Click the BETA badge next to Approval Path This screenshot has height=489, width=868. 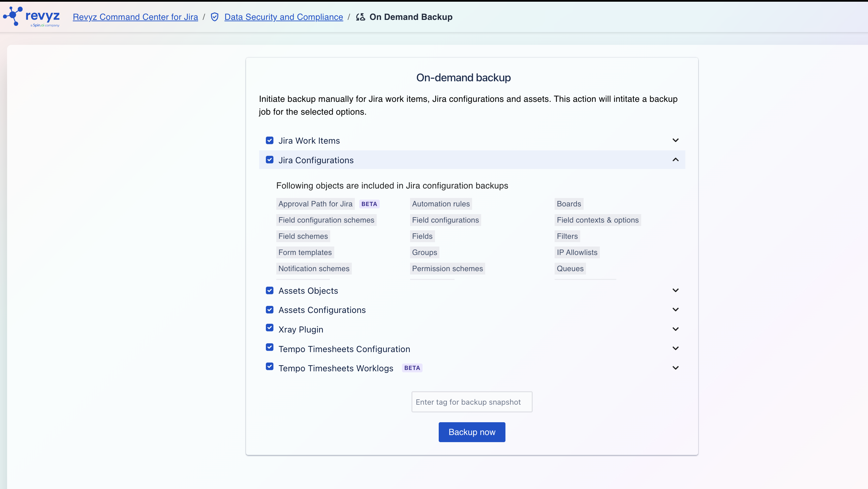(x=369, y=204)
